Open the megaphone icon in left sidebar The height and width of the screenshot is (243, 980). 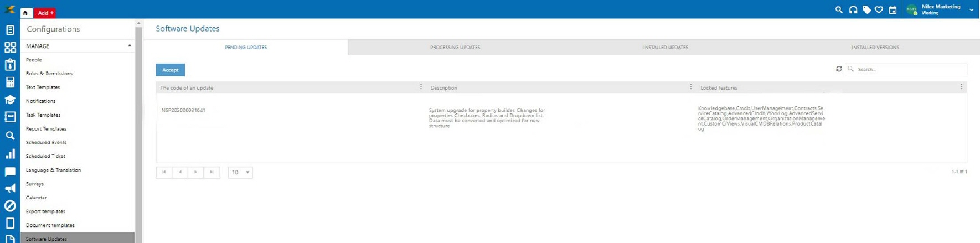[10, 189]
